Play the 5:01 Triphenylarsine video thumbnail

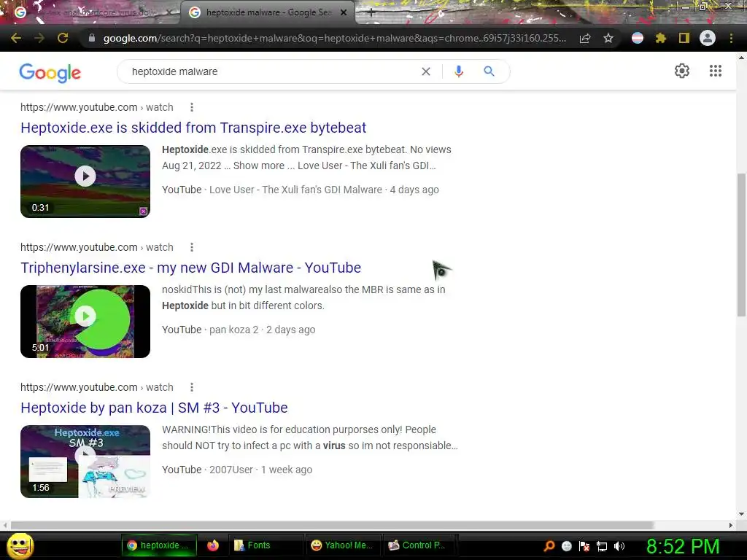(85, 322)
